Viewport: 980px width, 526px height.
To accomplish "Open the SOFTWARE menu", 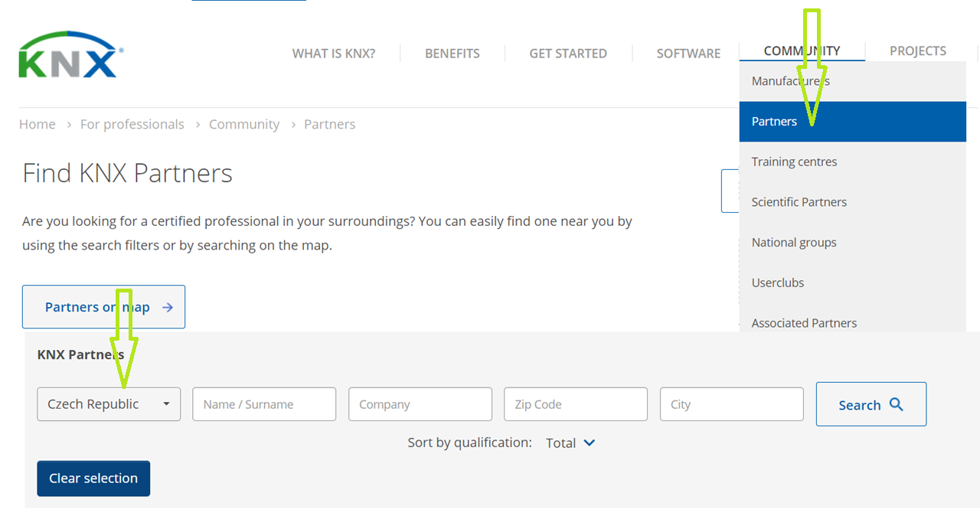I will [x=688, y=53].
